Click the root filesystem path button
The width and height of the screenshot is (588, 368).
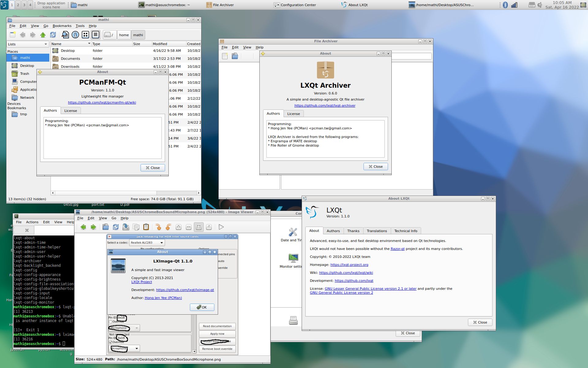point(109,35)
